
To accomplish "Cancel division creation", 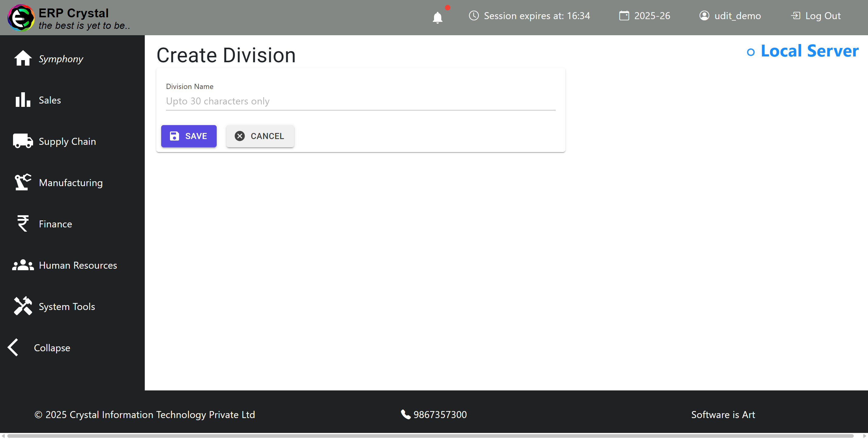I will click(x=260, y=136).
